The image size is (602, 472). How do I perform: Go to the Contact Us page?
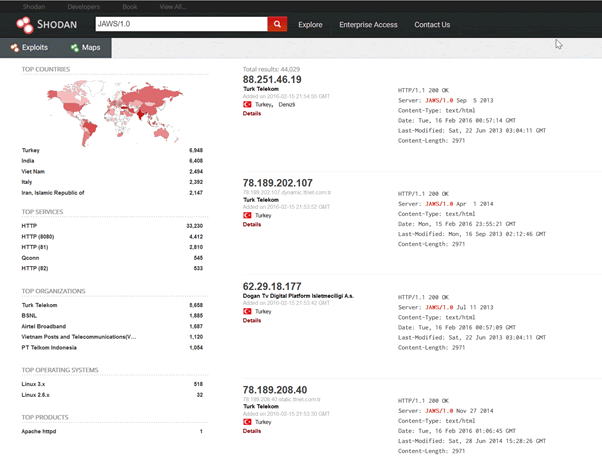[432, 24]
